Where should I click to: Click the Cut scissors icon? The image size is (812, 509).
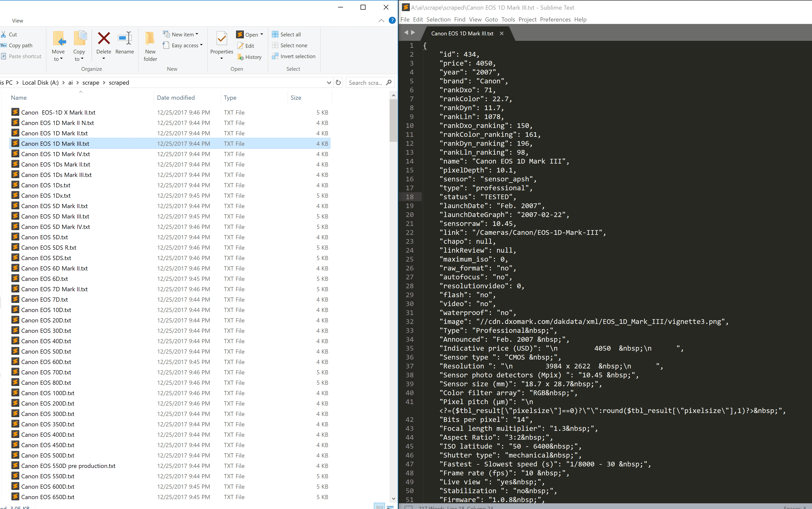[3, 34]
